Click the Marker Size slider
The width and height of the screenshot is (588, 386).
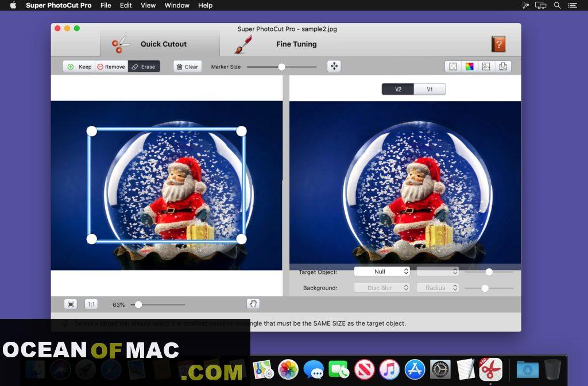pos(281,67)
